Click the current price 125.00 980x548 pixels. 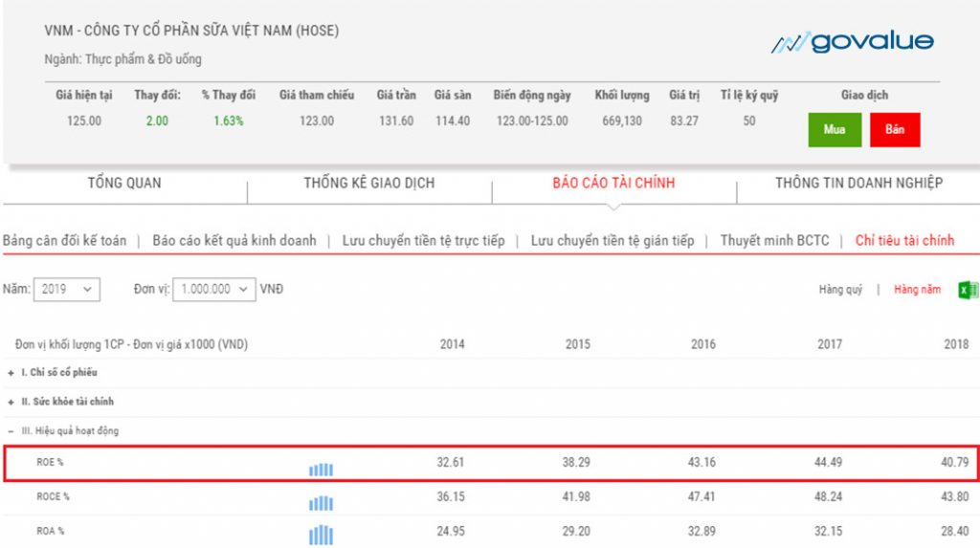(84, 121)
